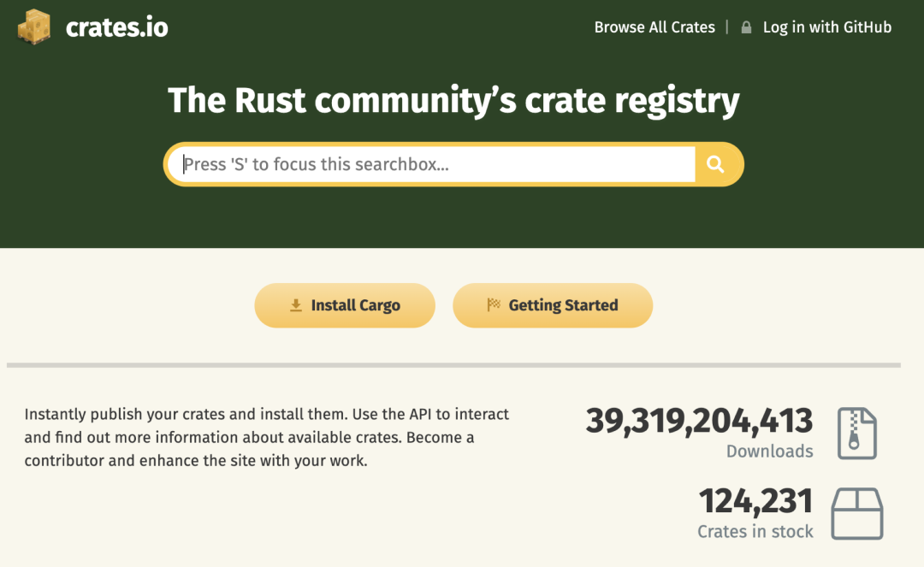Click the Install Cargo button
The height and width of the screenshot is (567, 924).
click(x=345, y=304)
